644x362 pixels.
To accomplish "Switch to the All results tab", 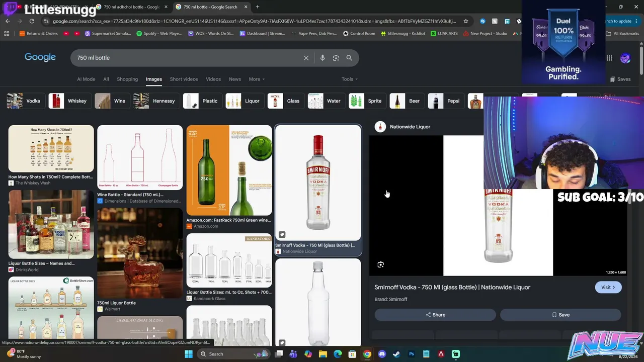I will coord(106,79).
